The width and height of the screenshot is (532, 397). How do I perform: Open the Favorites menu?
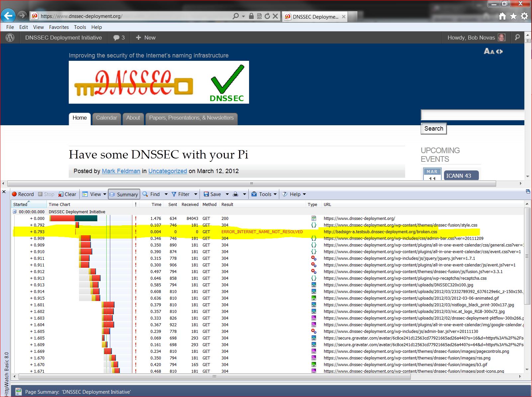click(x=59, y=27)
